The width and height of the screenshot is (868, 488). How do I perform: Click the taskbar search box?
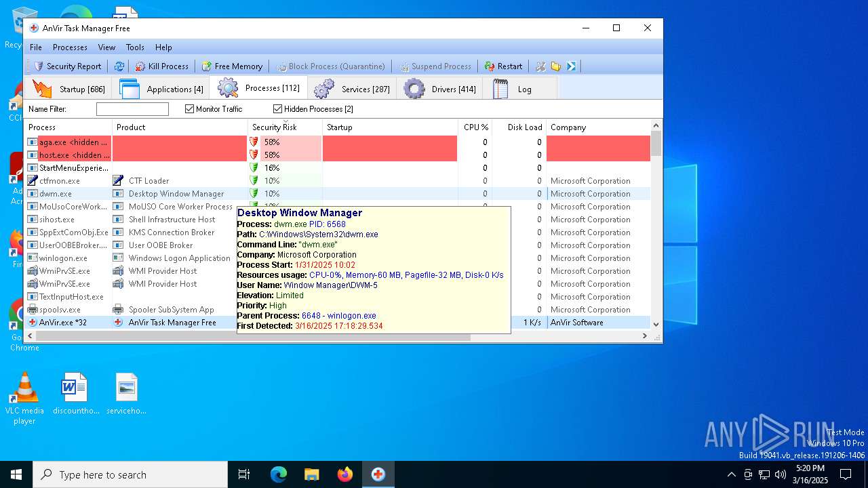[130, 474]
